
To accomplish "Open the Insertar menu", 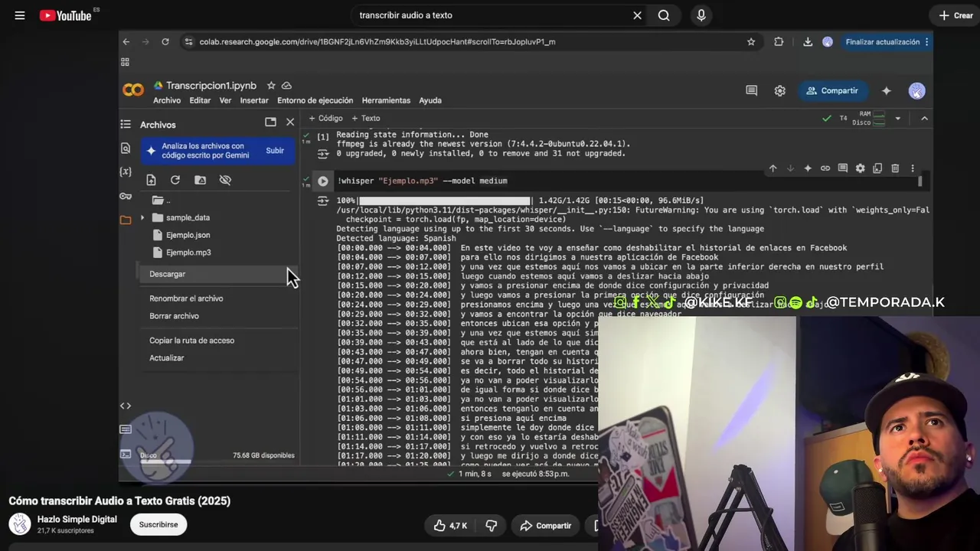I will point(254,100).
